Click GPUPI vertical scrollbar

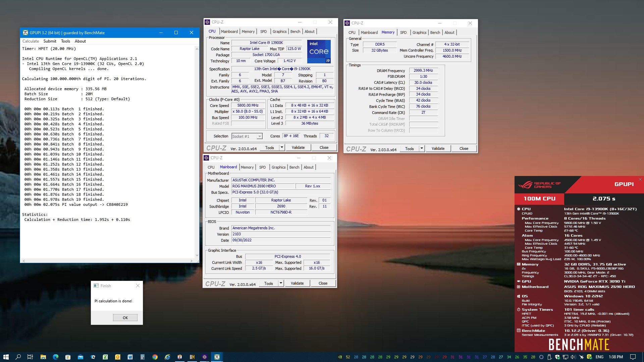click(x=197, y=152)
